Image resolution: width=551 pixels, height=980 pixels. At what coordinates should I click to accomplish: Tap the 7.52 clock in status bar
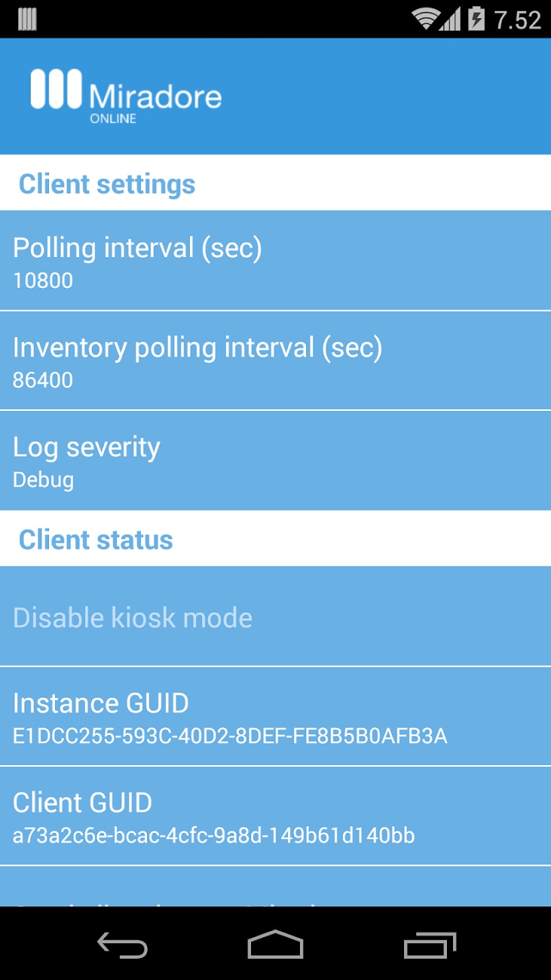click(518, 20)
